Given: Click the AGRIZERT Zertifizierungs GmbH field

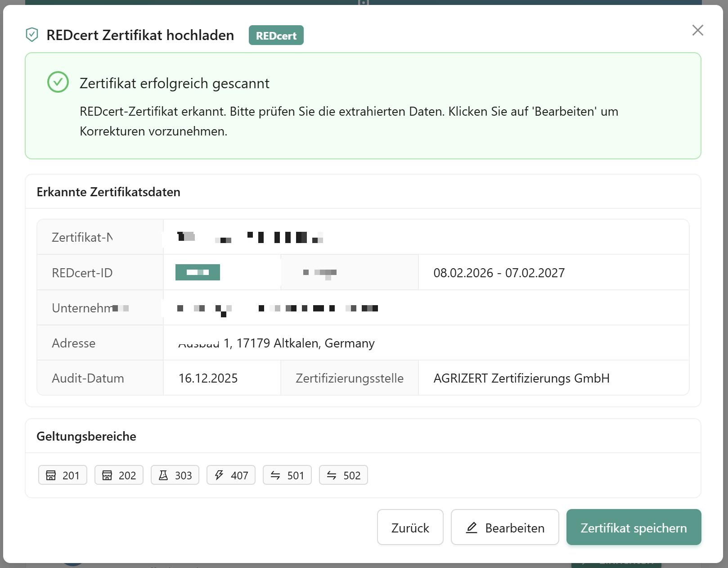Looking at the screenshot, I should coord(521,378).
